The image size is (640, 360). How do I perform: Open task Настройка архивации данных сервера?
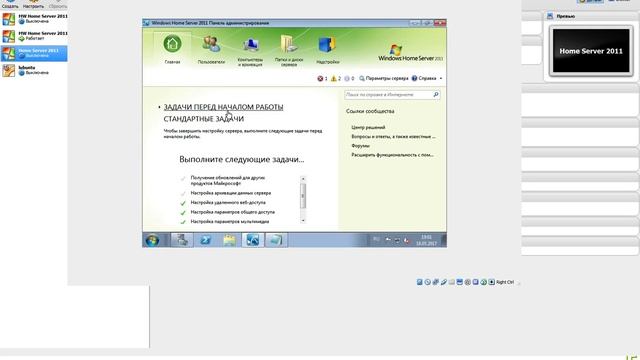[231, 193]
